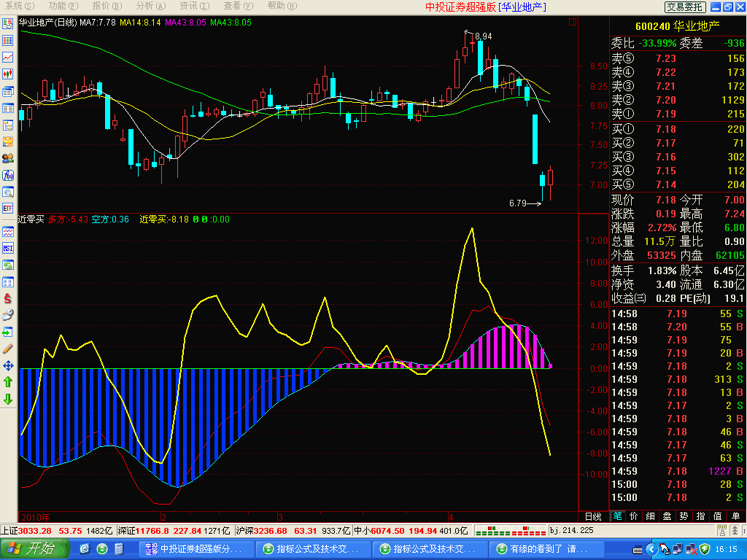
Task: Click the green down arrow icon
Action: click(x=8, y=399)
